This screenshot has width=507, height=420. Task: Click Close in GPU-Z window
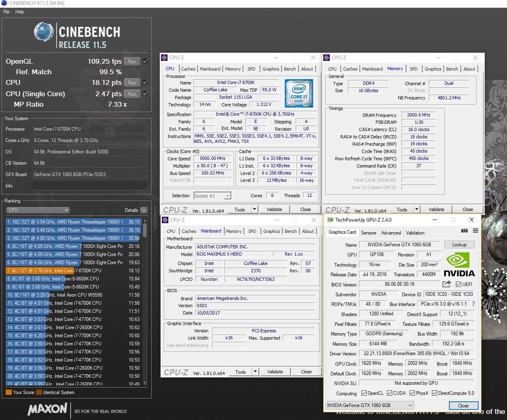[463, 405]
